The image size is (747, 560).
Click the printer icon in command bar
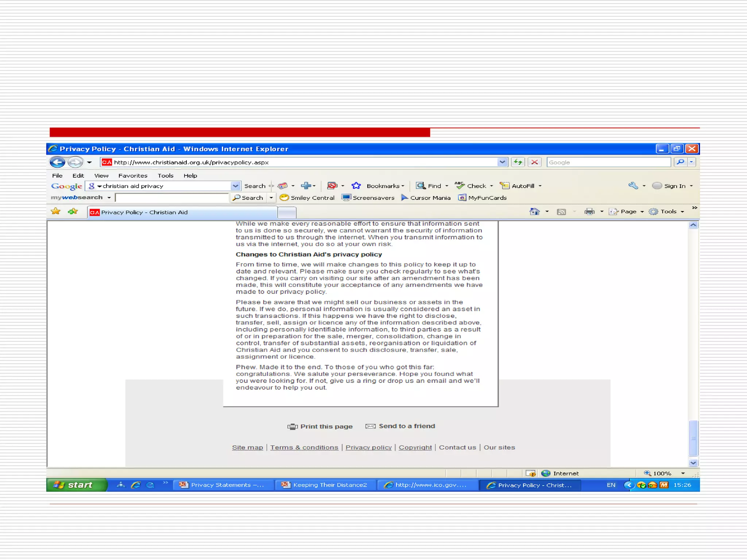pyautogui.click(x=589, y=211)
